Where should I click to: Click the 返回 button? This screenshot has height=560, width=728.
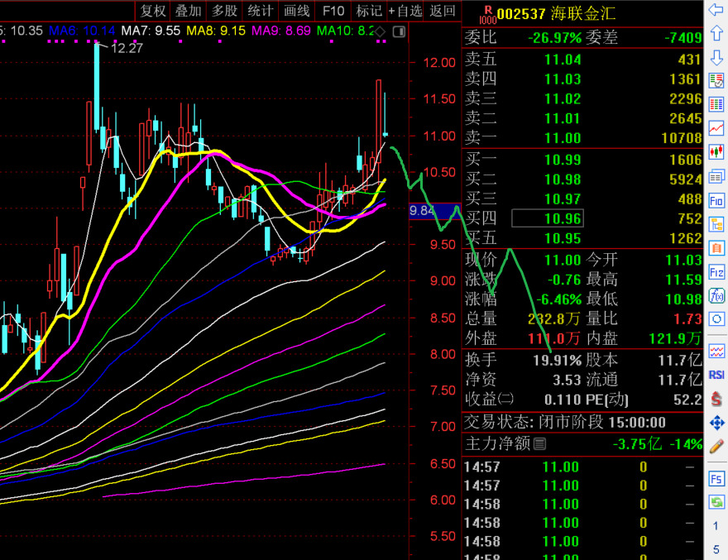442,11
